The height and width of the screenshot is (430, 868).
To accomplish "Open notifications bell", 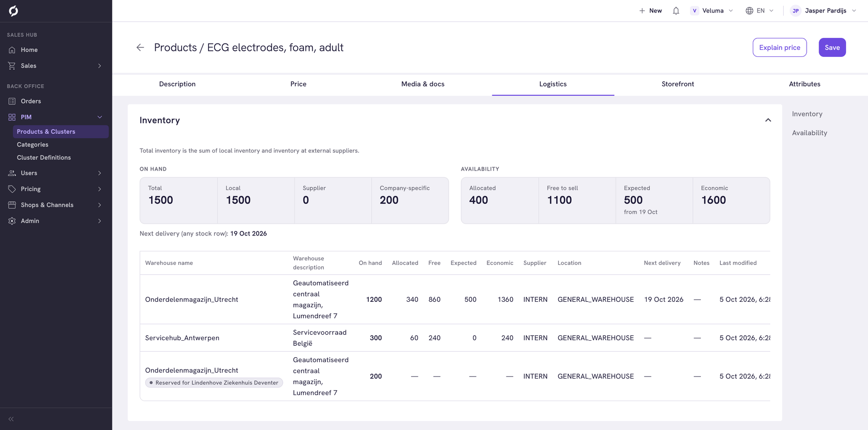I will click(676, 10).
